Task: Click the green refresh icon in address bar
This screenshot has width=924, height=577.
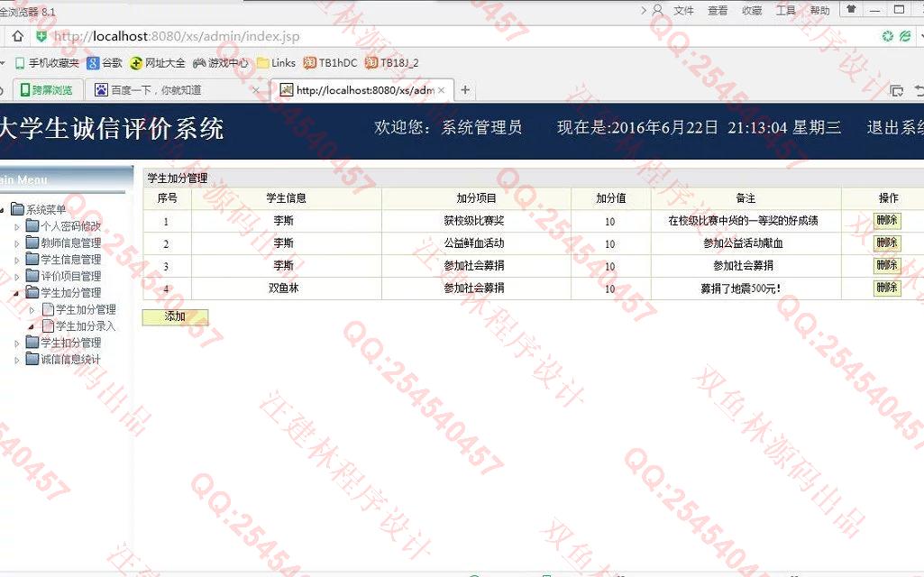Action: [x=887, y=37]
